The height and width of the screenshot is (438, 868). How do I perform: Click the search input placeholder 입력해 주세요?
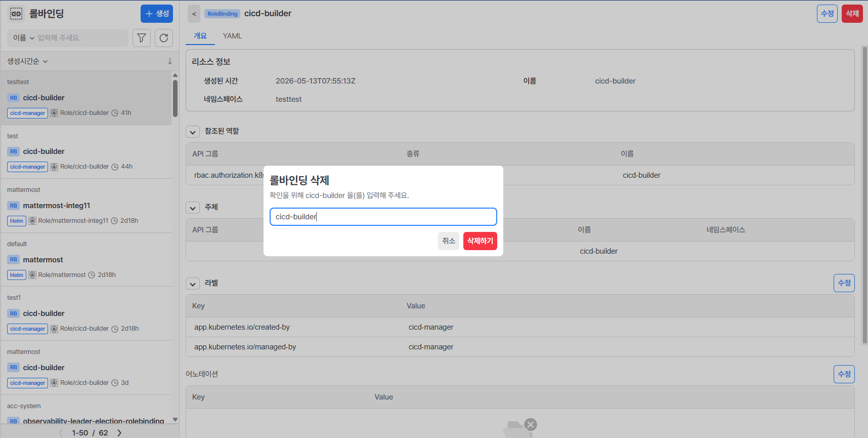point(59,38)
